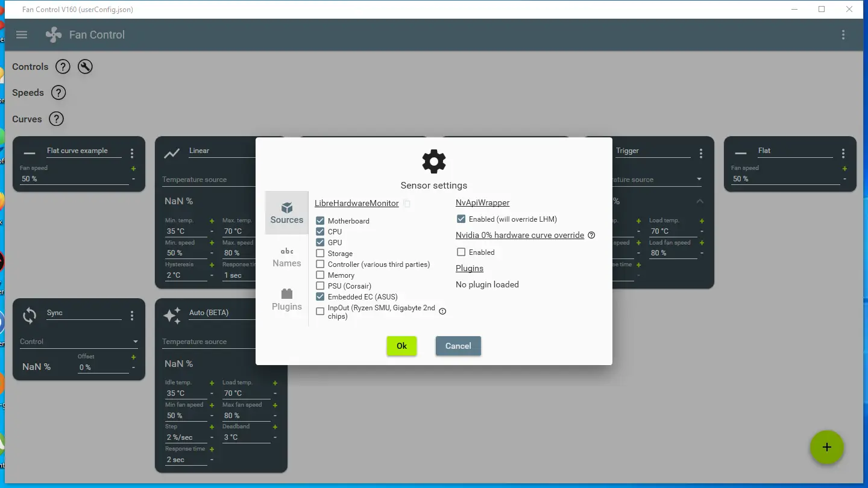Enable the InOut (Ryzen SMU) checkbox
Viewport: 868px width, 488px height.
320,311
